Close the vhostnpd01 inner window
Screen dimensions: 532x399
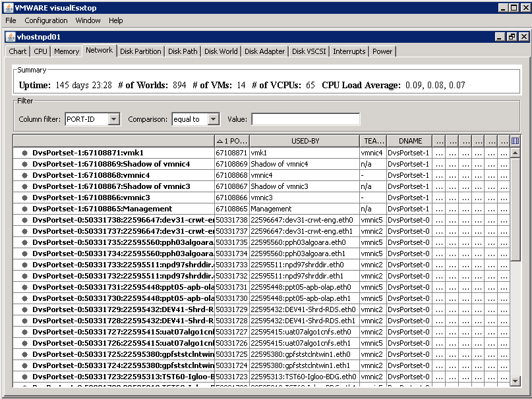524,37
